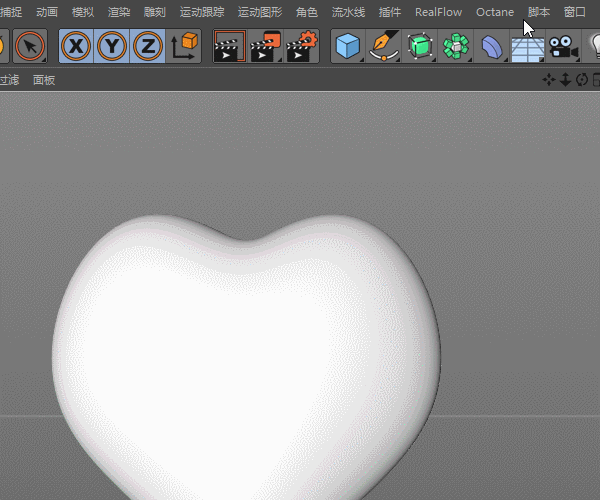
Task: Toggle X axis lock
Action: click(x=76, y=46)
